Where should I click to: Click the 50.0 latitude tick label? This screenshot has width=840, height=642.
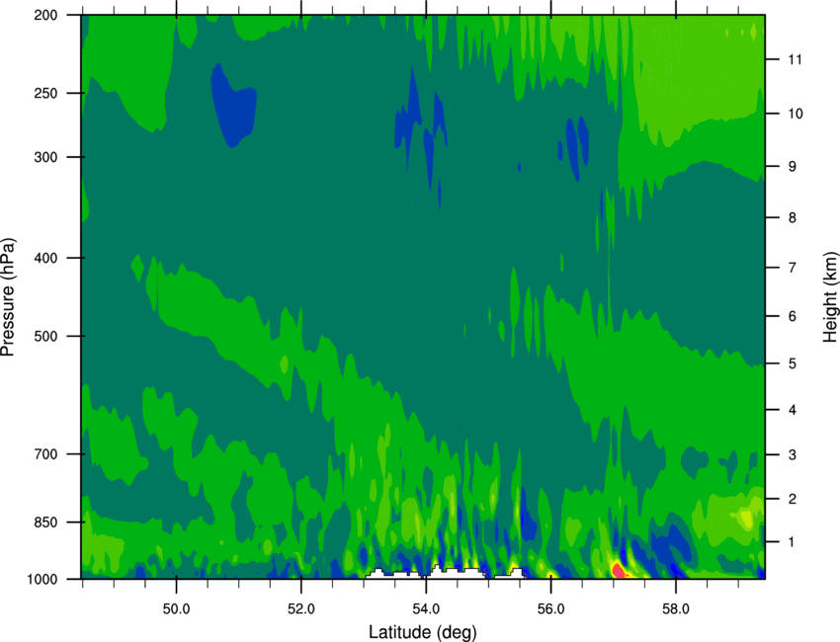[x=176, y=609]
